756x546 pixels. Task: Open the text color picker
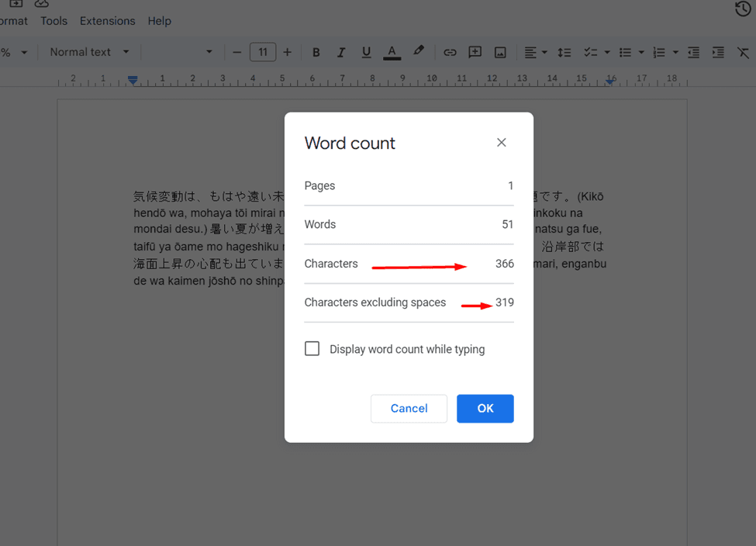392,52
